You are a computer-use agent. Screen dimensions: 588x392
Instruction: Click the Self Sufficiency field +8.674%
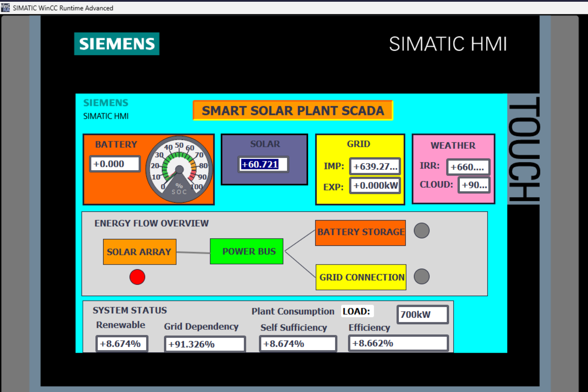(298, 344)
